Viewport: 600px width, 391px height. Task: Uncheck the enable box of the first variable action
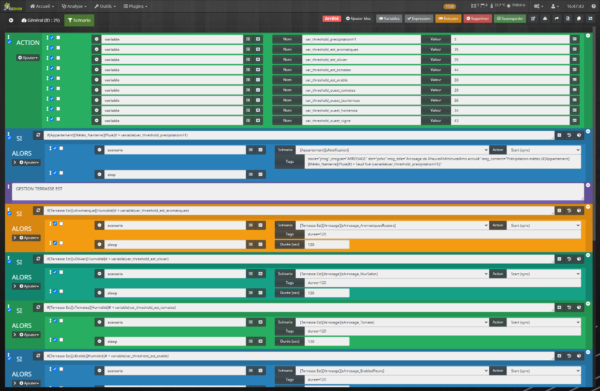pyautogui.click(x=52, y=37)
